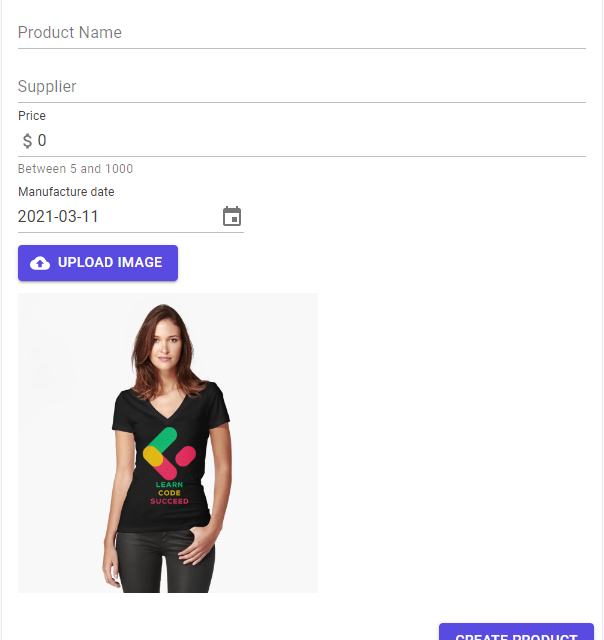Screen dimensions: 604x640
Task: Pick the yellow segment of the logo
Action: 153,456
